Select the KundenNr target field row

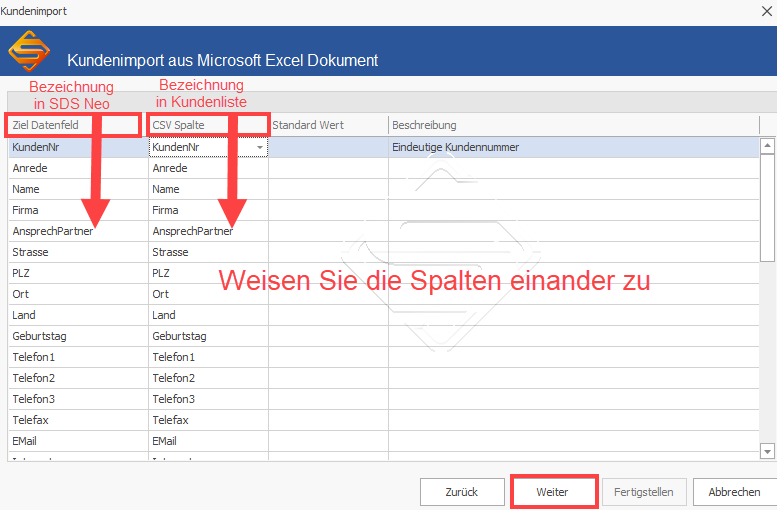(78, 147)
